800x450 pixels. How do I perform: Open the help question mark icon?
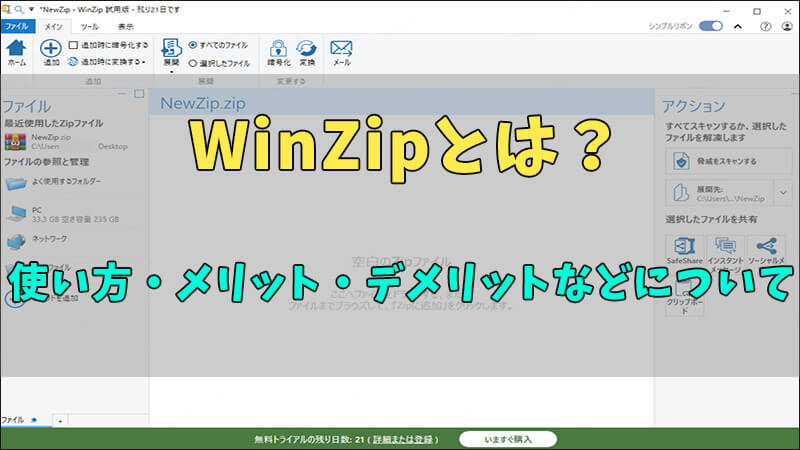pyautogui.click(x=765, y=27)
